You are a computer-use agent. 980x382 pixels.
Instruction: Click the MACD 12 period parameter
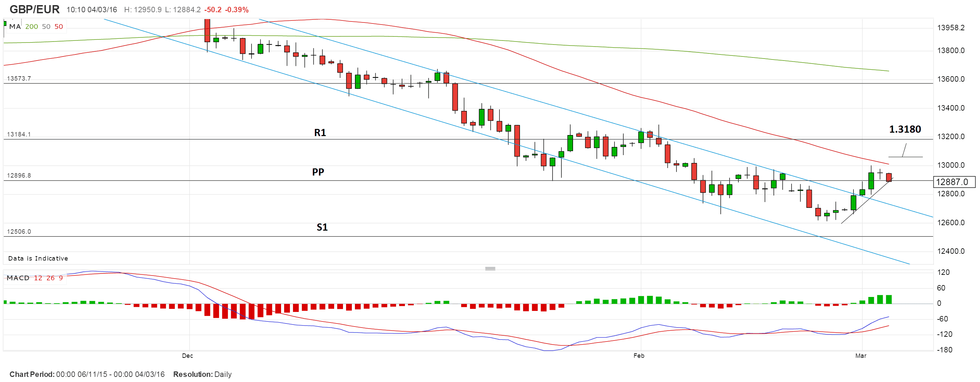(x=38, y=278)
